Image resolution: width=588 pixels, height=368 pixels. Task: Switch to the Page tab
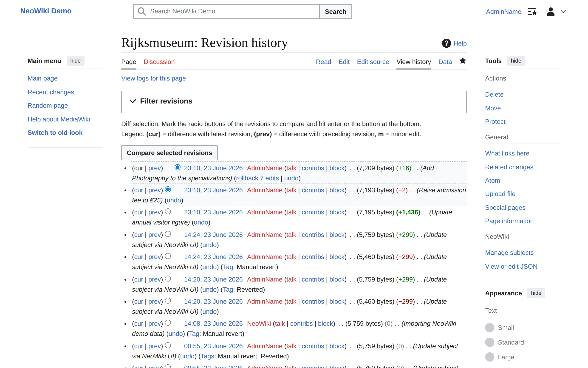[x=129, y=62]
